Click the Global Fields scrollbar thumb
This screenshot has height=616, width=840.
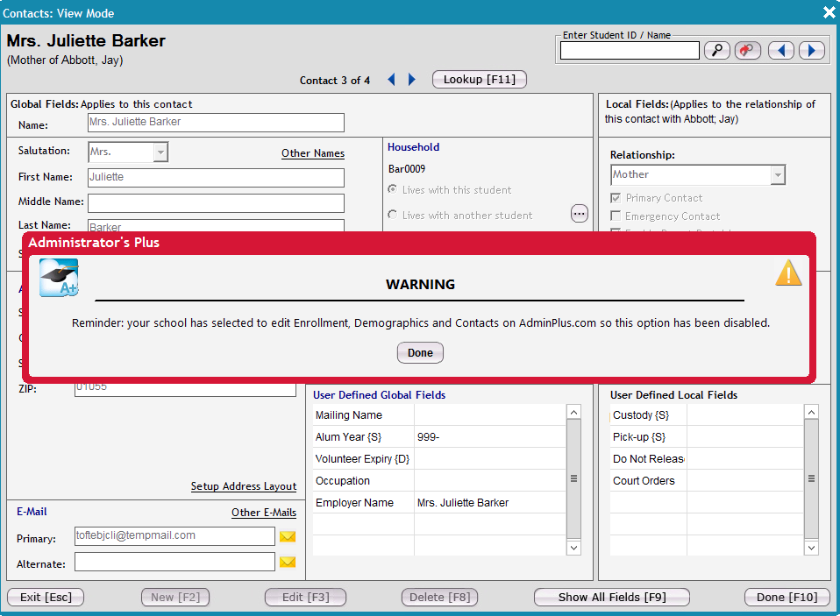573,478
